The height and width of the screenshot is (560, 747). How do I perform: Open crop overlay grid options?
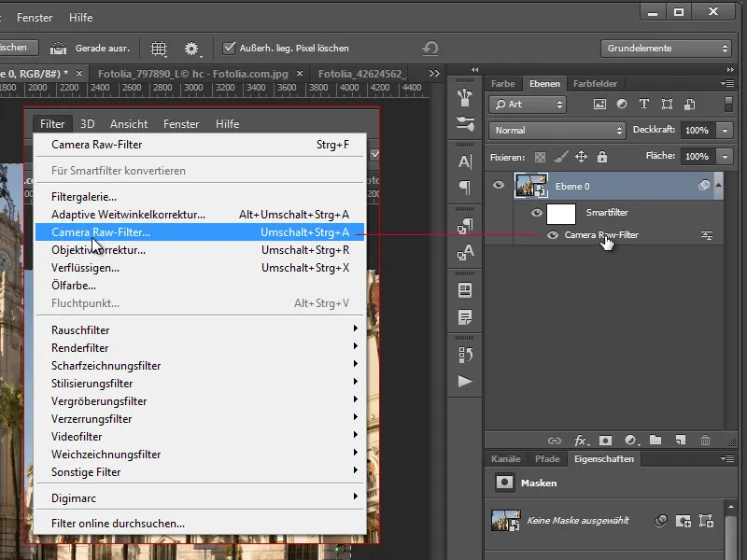[x=159, y=48]
